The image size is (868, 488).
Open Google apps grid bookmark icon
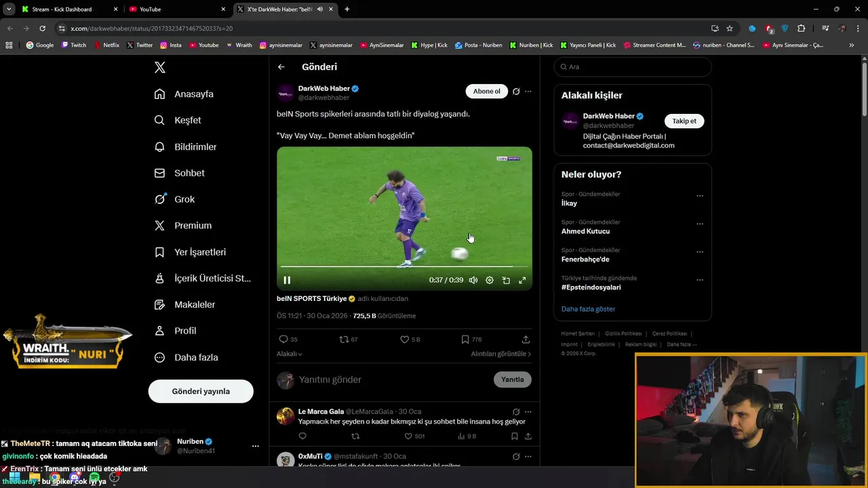[x=9, y=45]
